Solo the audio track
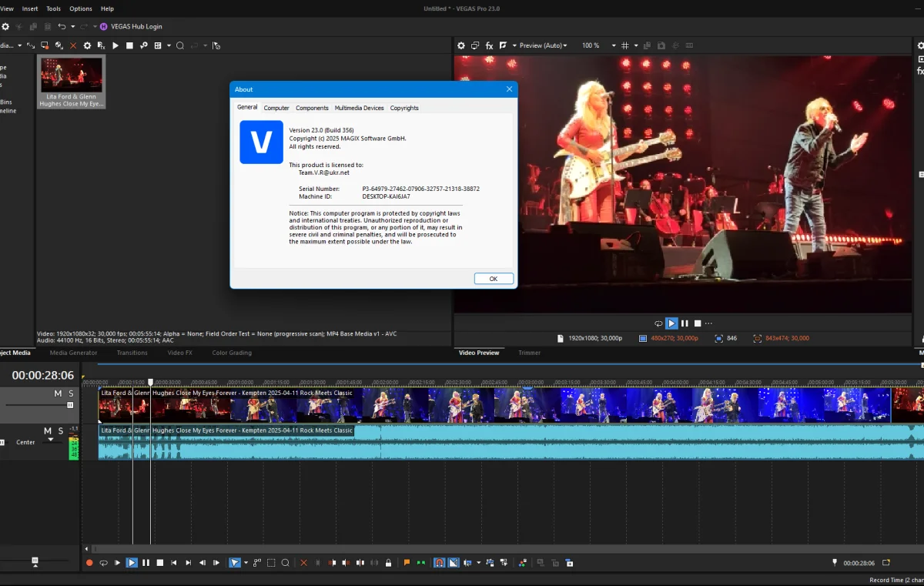Image resolution: width=924 pixels, height=586 pixels. pyautogui.click(x=60, y=430)
